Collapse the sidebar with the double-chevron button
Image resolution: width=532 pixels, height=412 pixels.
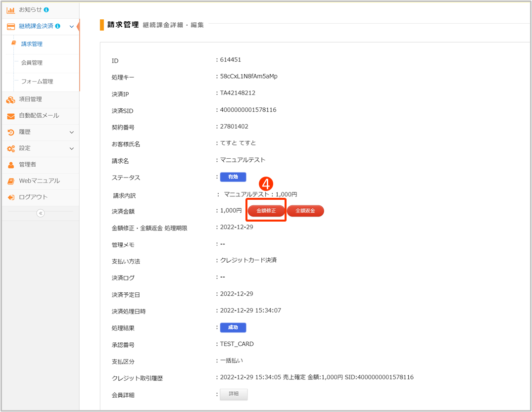tap(41, 213)
